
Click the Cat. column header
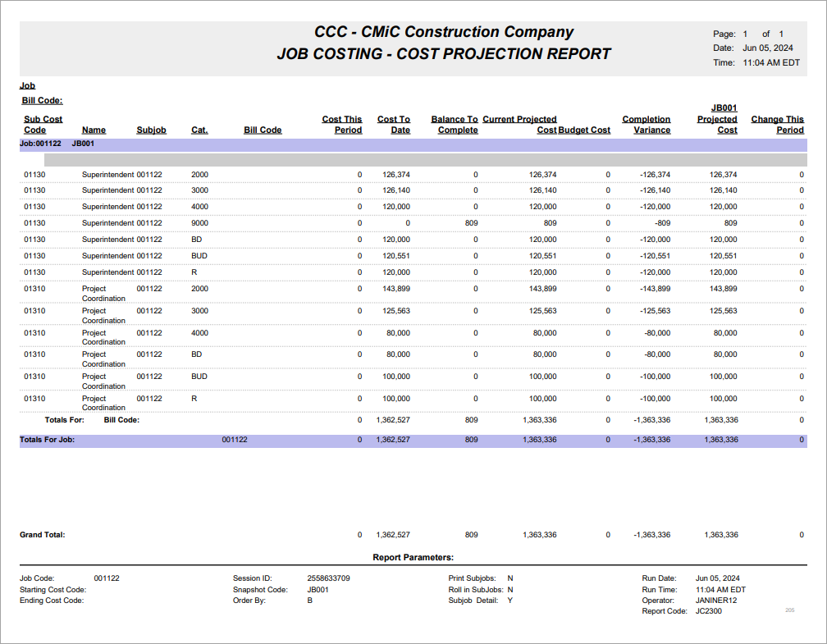(x=199, y=130)
